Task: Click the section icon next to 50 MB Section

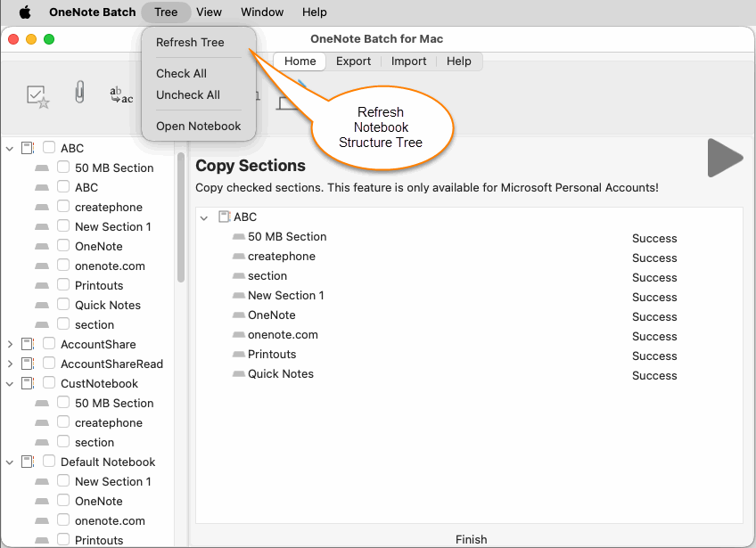Action: [x=43, y=168]
